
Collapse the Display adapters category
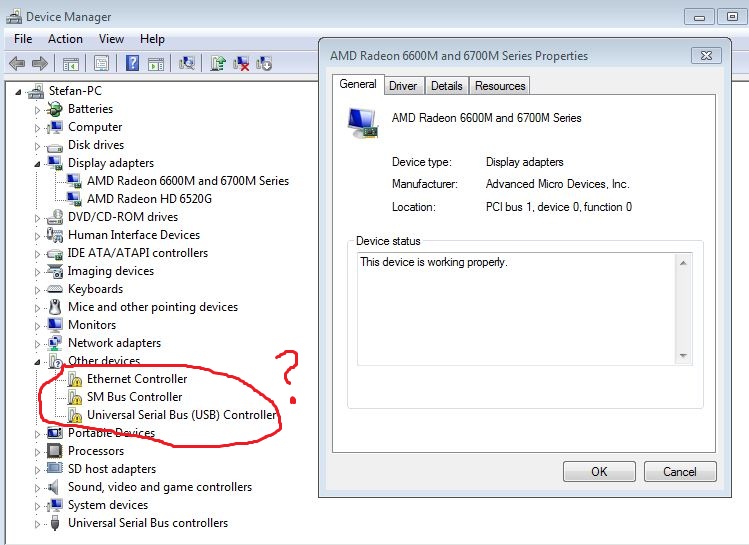[x=37, y=164]
